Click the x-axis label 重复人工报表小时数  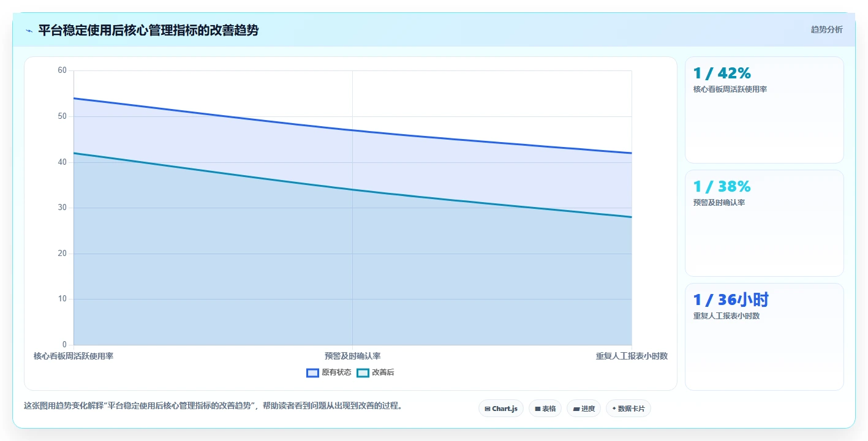pos(632,356)
